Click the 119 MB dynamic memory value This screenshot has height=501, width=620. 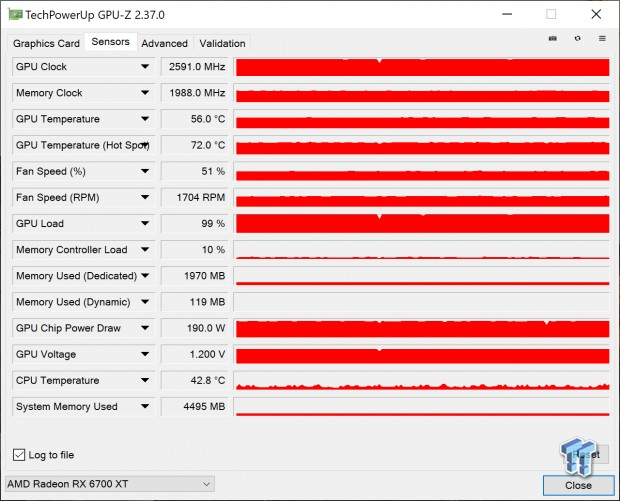click(x=195, y=302)
